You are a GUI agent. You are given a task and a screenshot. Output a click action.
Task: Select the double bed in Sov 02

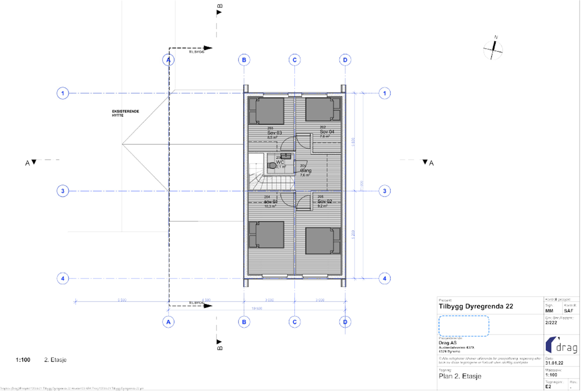323,241
